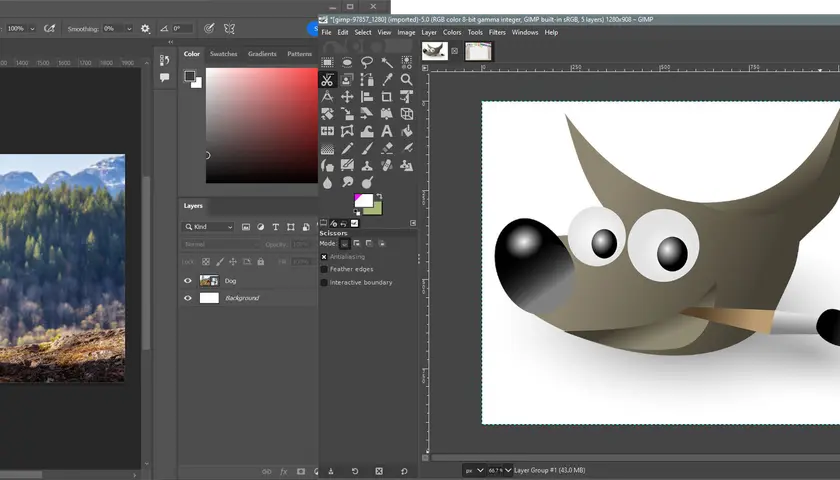Screen dimensions: 840x480
Task: Select the Flip tool in GIMP toolbox
Action: click(x=327, y=131)
